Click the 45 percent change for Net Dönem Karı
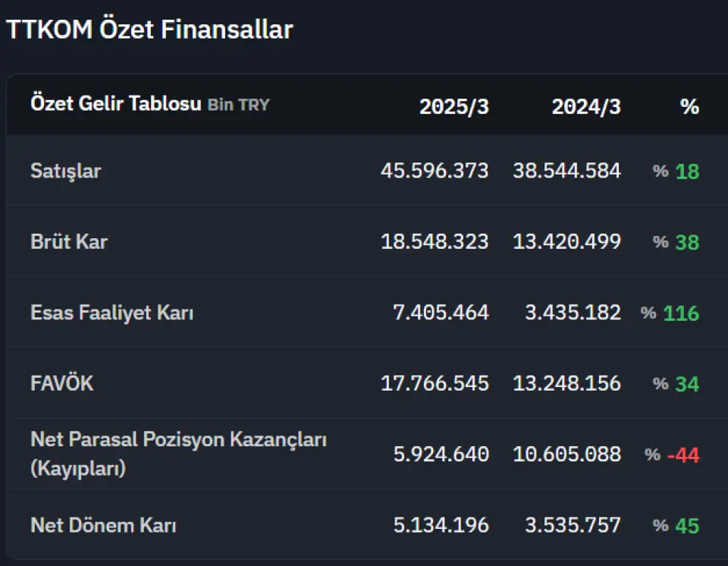728x566 pixels. click(687, 526)
